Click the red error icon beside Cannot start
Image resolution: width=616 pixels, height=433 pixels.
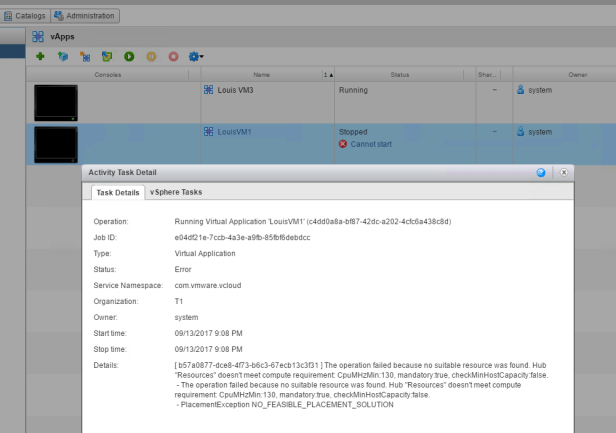pos(343,144)
